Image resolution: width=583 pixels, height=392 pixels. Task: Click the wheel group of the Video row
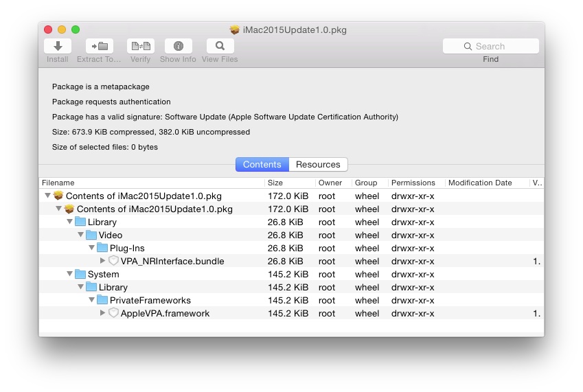367,235
